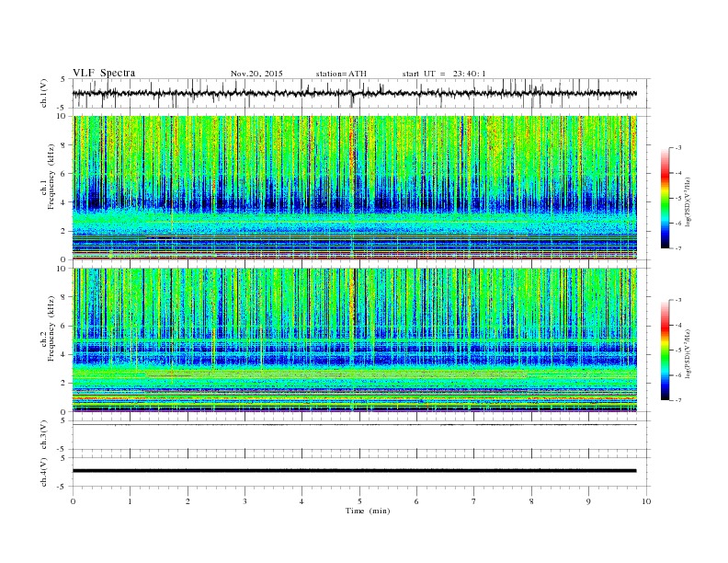Click the time axis tick label '7'
Screen dimensions: 728x563
(x=474, y=501)
